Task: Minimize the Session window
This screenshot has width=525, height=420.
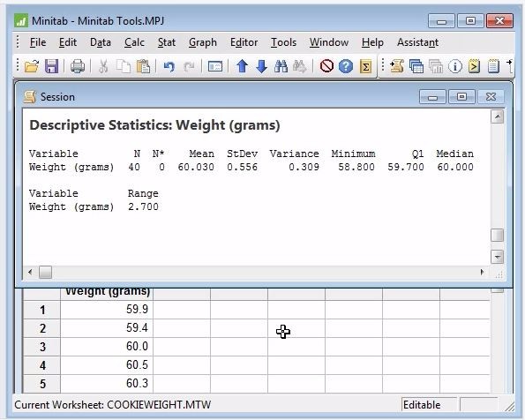Action: pyautogui.click(x=432, y=97)
